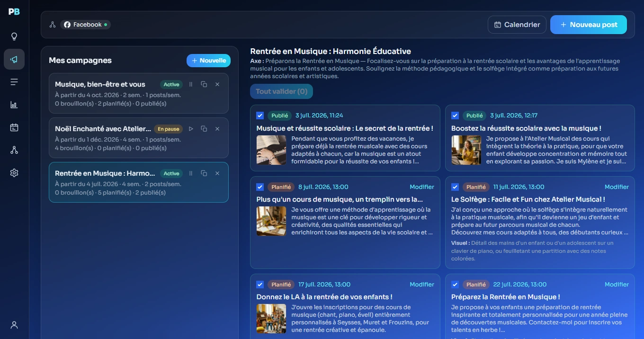The height and width of the screenshot is (339, 644).
Task: Select the Noël Enchanté avec Atelier campaign title
Action: (x=103, y=129)
